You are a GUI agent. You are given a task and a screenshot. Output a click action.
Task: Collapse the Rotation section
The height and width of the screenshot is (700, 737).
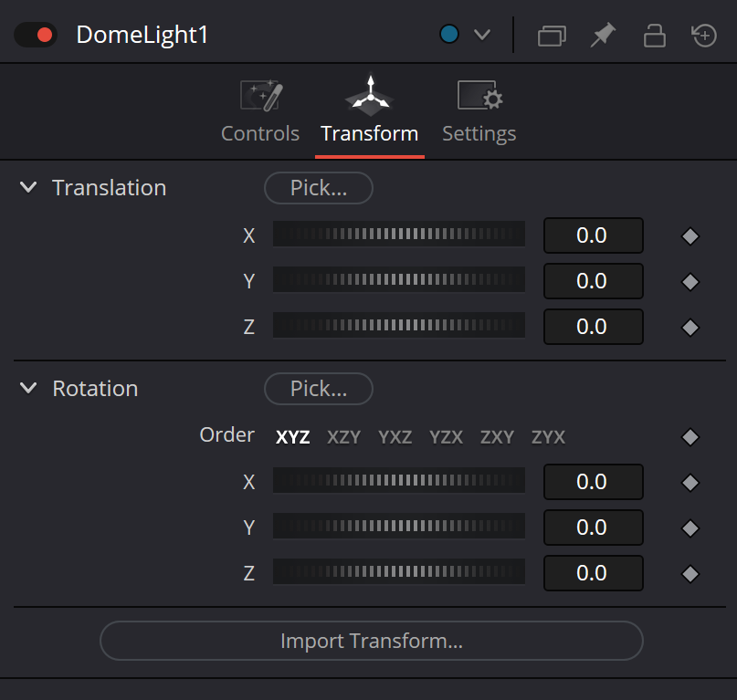point(28,388)
